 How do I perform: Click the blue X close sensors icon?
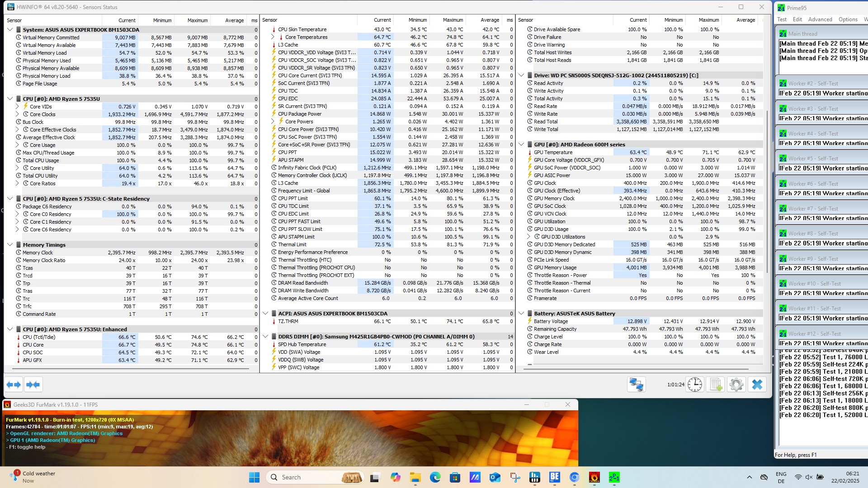click(757, 385)
